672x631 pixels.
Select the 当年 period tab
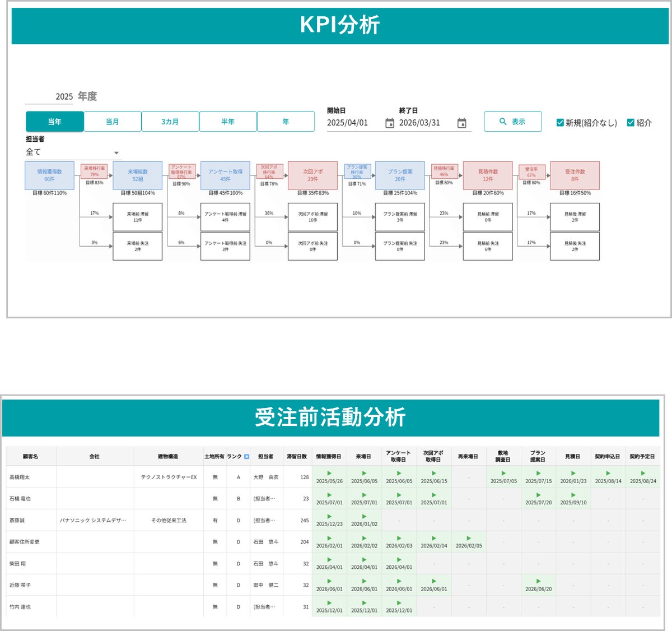click(55, 122)
